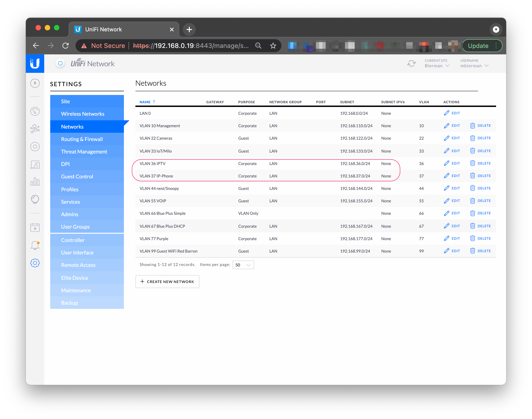
Task: Click Create New Network button
Action: coord(167,282)
